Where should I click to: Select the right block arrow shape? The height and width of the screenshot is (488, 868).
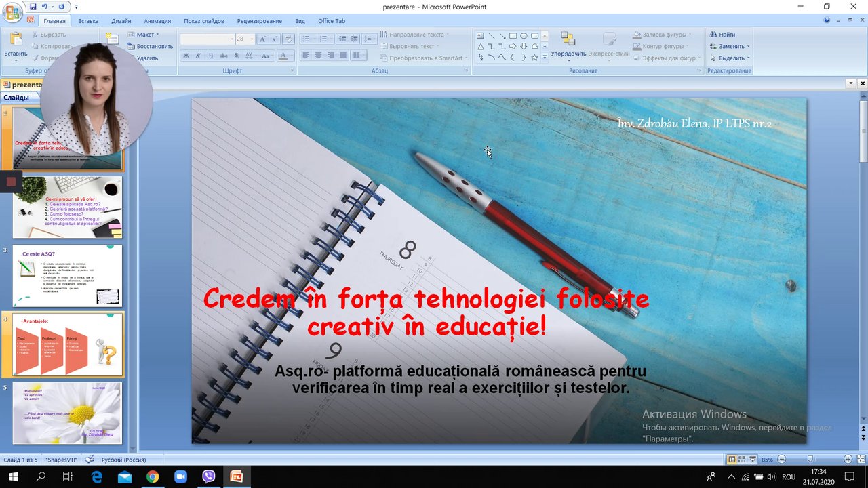(513, 47)
